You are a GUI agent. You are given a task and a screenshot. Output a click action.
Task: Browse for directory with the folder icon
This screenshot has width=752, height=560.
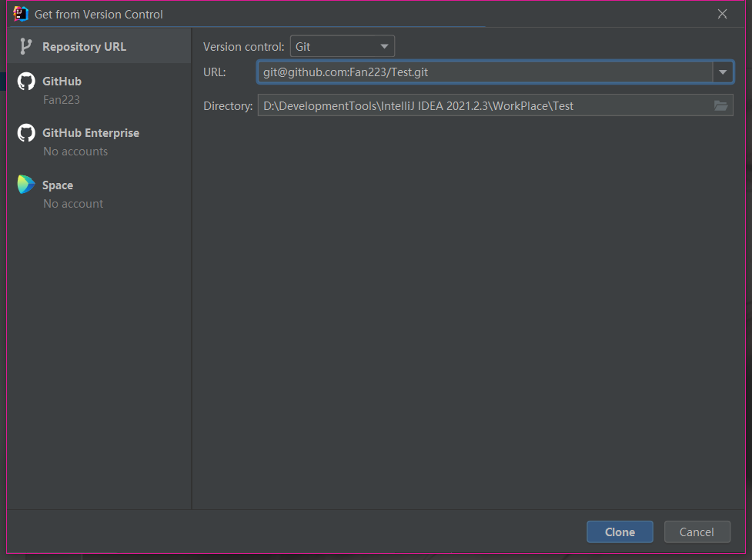[x=720, y=105]
